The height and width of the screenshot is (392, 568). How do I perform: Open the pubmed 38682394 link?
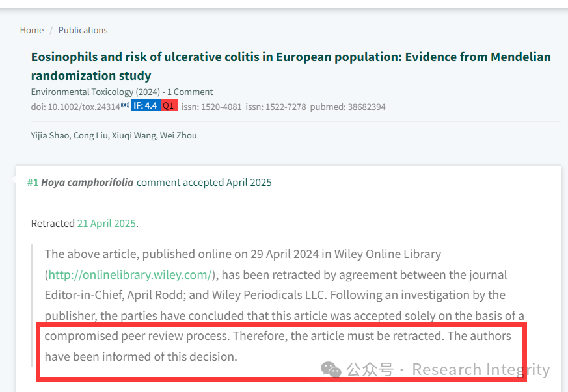tap(347, 107)
